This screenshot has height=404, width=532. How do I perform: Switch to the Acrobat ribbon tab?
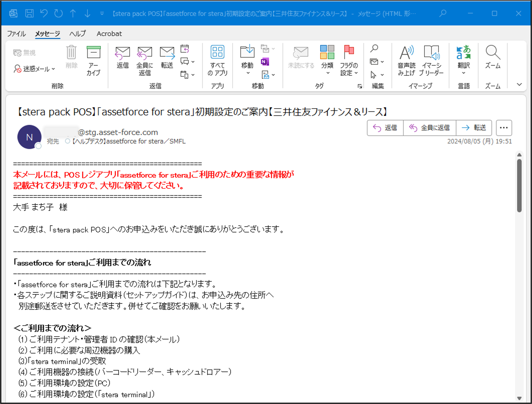coord(109,33)
